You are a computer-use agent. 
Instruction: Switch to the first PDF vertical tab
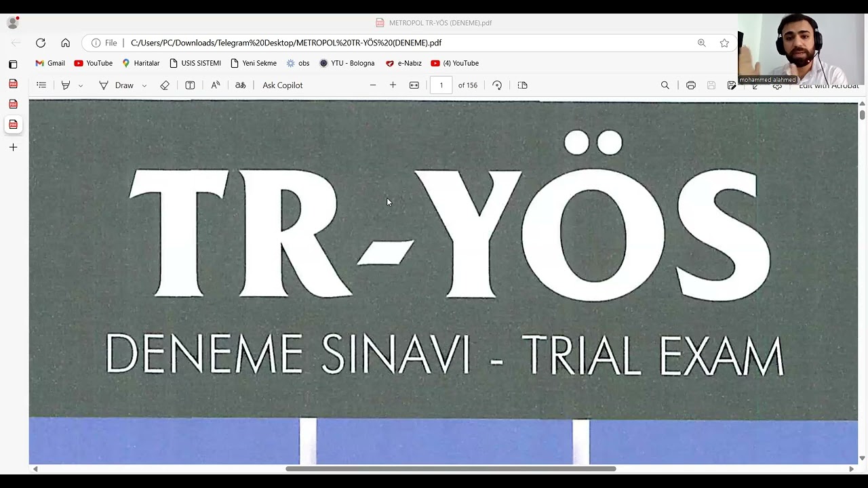point(13,84)
